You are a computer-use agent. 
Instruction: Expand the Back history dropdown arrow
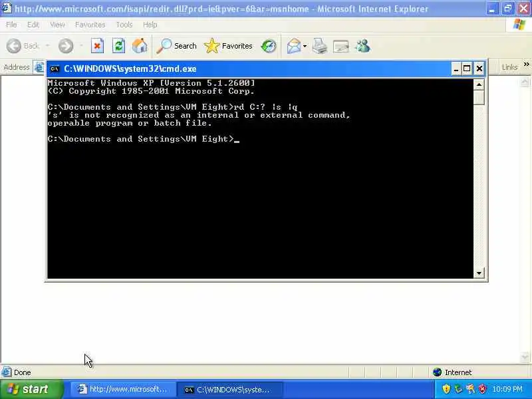pyautogui.click(x=48, y=45)
